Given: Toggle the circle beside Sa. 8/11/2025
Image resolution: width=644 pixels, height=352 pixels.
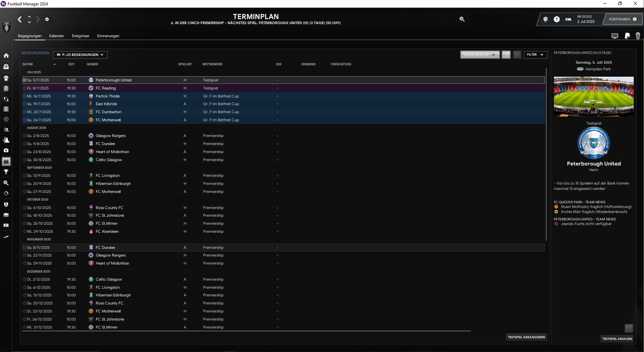Looking at the screenshot, I should click(x=25, y=247).
